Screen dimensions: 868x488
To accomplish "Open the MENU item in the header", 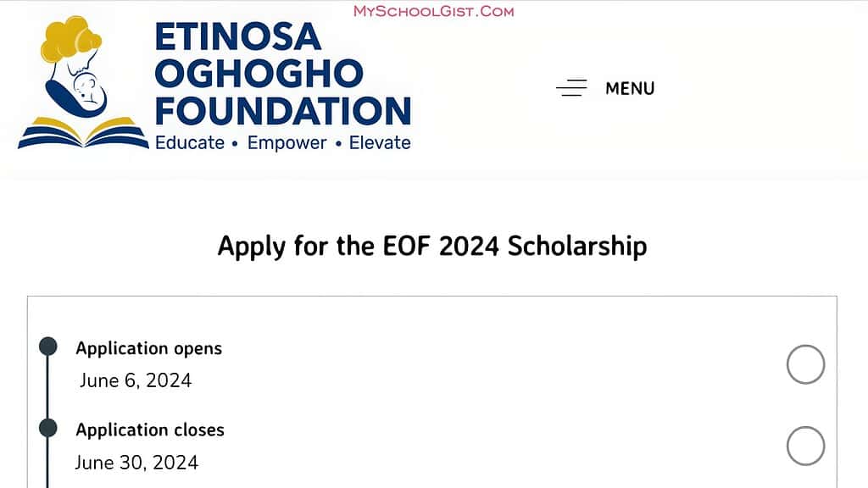I will (x=629, y=87).
